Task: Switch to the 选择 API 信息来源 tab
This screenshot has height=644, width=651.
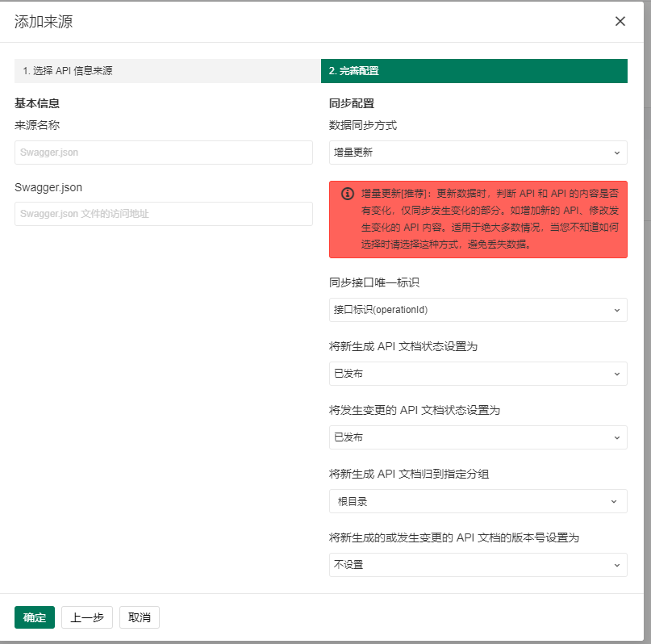Action: (x=163, y=71)
